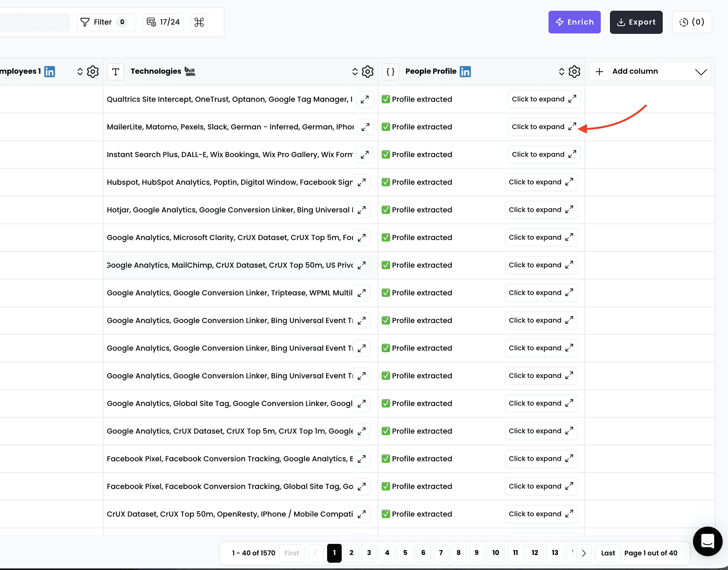Expand the Qualtrics Site Intercept technologies cell
This screenshot has width=728, height=570.
tap(365, 99)
